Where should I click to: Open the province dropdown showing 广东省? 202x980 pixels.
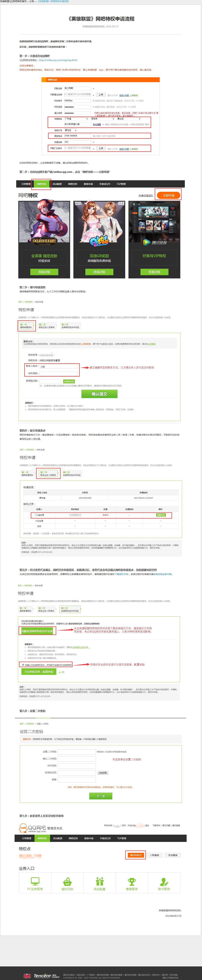pyautogui.click(x=76, y=119)
